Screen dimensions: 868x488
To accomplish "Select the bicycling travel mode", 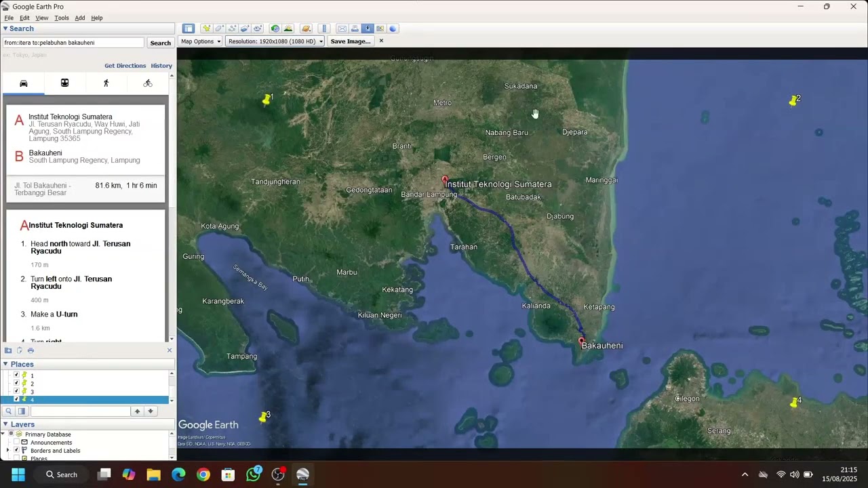I will 148,83.
